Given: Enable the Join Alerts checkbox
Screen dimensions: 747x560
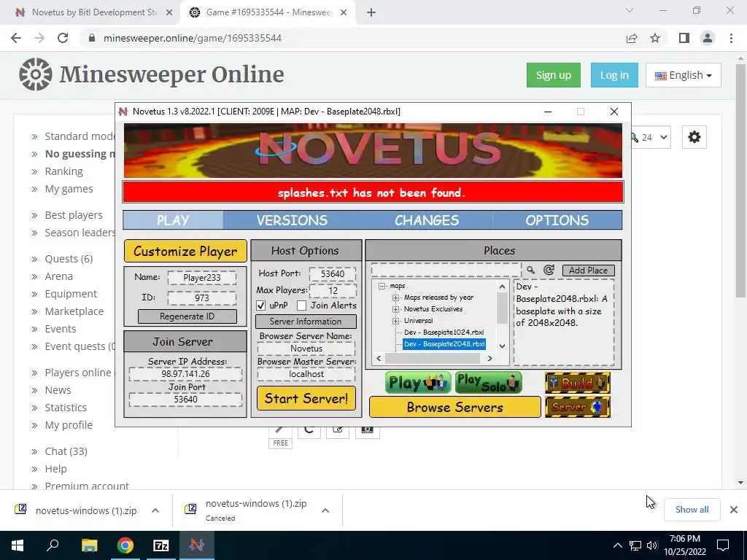Looking at the screenshot, I should 301,306.
